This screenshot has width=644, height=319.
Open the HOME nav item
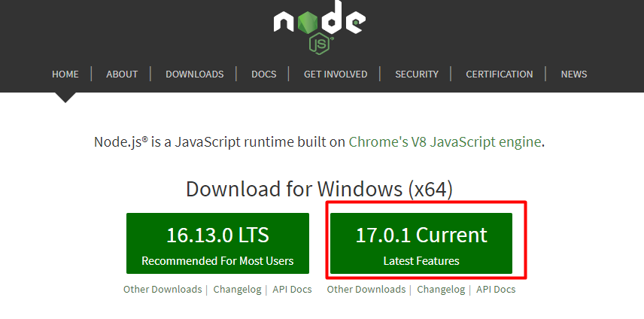pos(65,74)
